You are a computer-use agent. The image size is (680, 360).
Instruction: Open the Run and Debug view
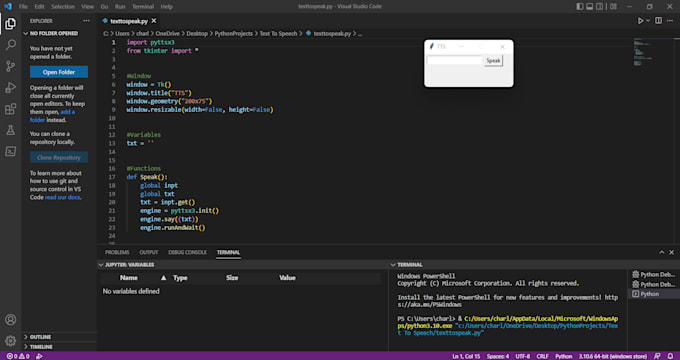pyautogui.click(x=10, y=87)
